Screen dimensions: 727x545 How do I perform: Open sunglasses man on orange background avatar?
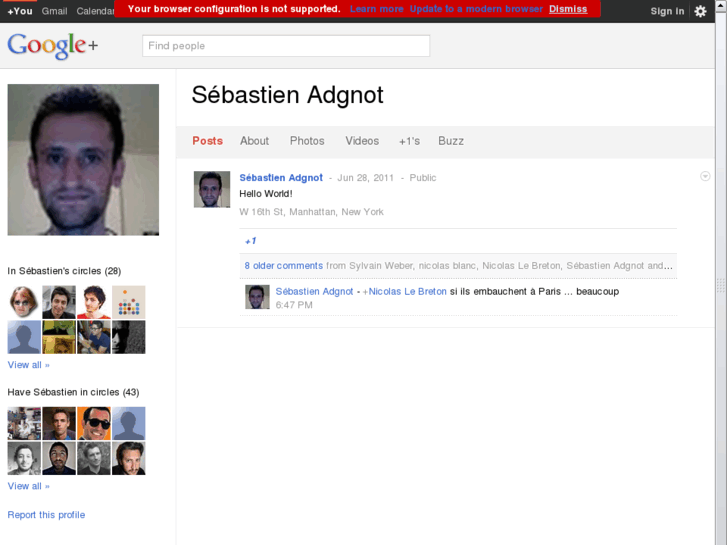click(94, 423)
